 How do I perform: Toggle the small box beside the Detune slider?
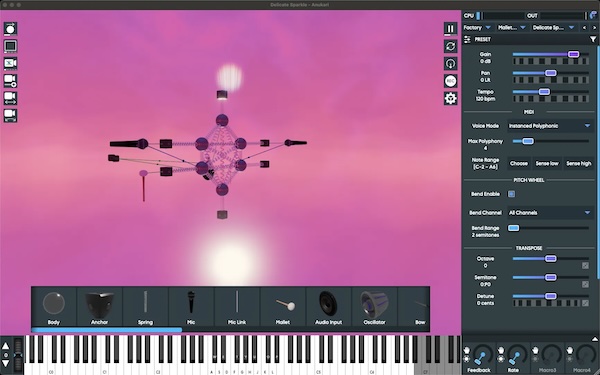point(585,303)
